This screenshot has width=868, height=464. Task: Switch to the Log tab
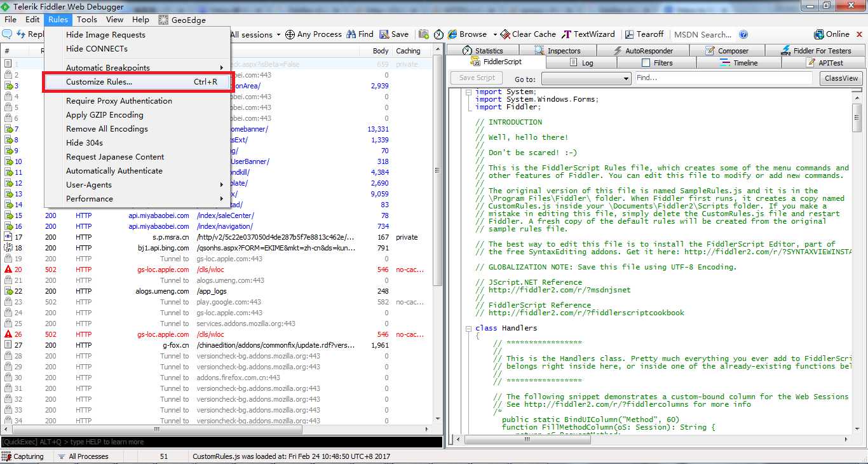pos(581,62)
